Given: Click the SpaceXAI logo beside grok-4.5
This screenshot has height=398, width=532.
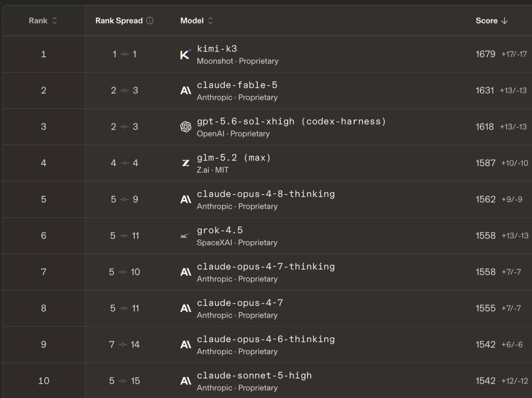Looking at the screenshot, I should [x=186, y=236].
